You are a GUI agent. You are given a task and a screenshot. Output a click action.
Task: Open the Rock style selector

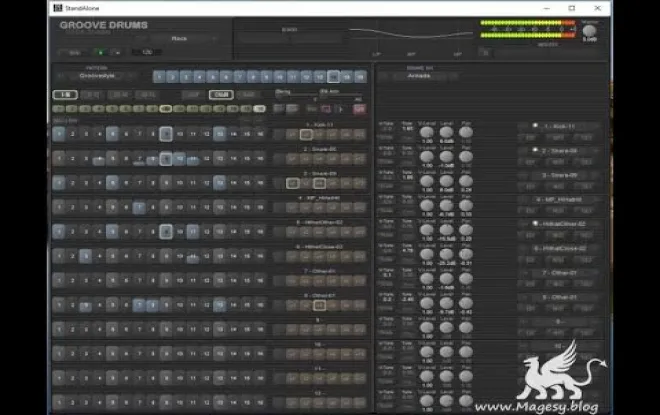point(179,38)
